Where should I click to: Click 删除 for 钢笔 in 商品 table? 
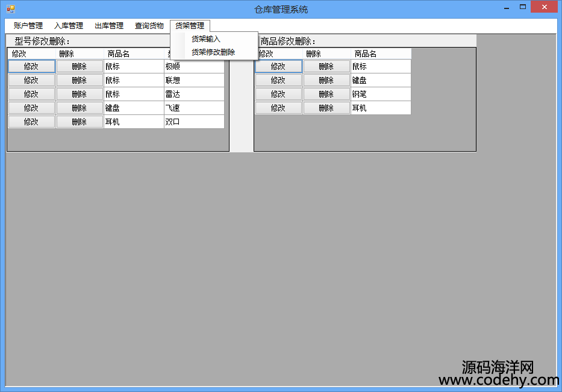(326, 95)
